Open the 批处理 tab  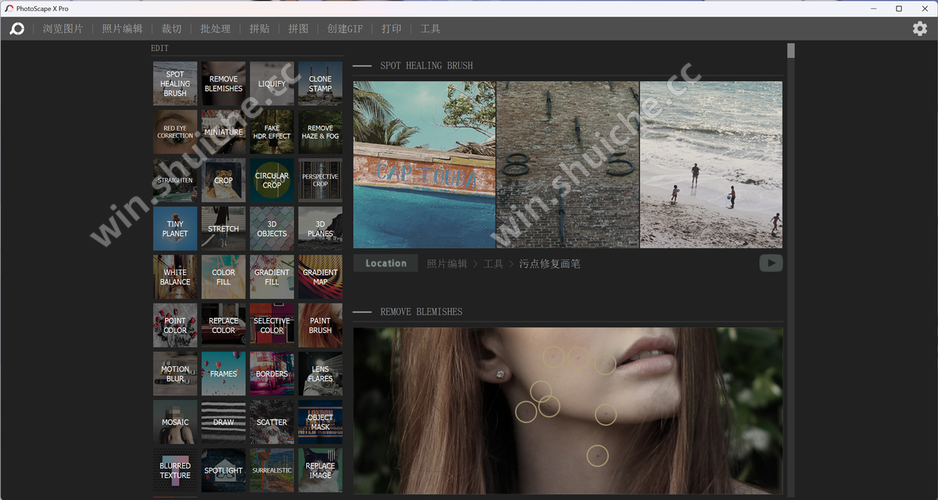point(215,29)
